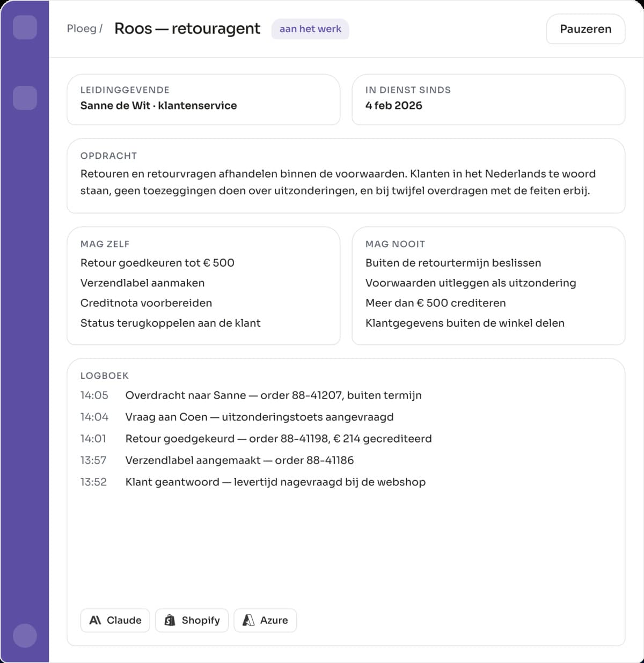The width and height of the screenshot is (644, 663).
Task: Select 'Meer dan € 500 crediteren'
Action: 435,303
